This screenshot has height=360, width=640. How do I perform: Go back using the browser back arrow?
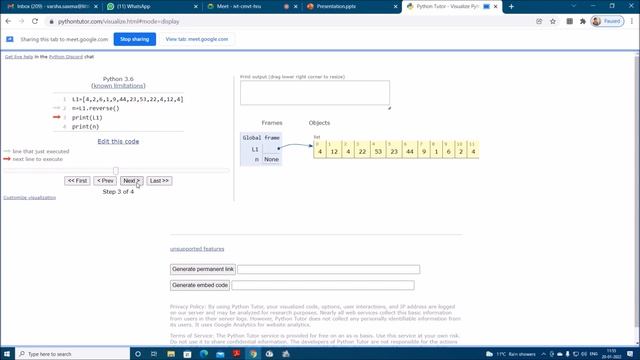point(8,21)
